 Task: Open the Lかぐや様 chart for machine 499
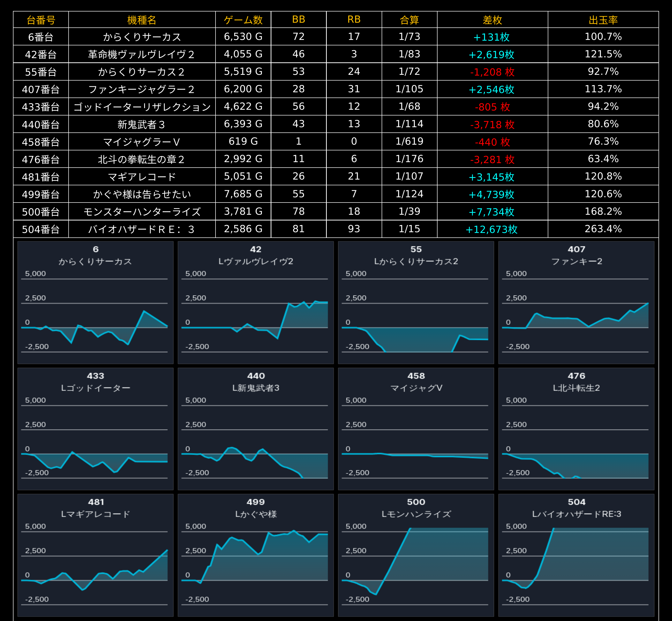point(256,555)
